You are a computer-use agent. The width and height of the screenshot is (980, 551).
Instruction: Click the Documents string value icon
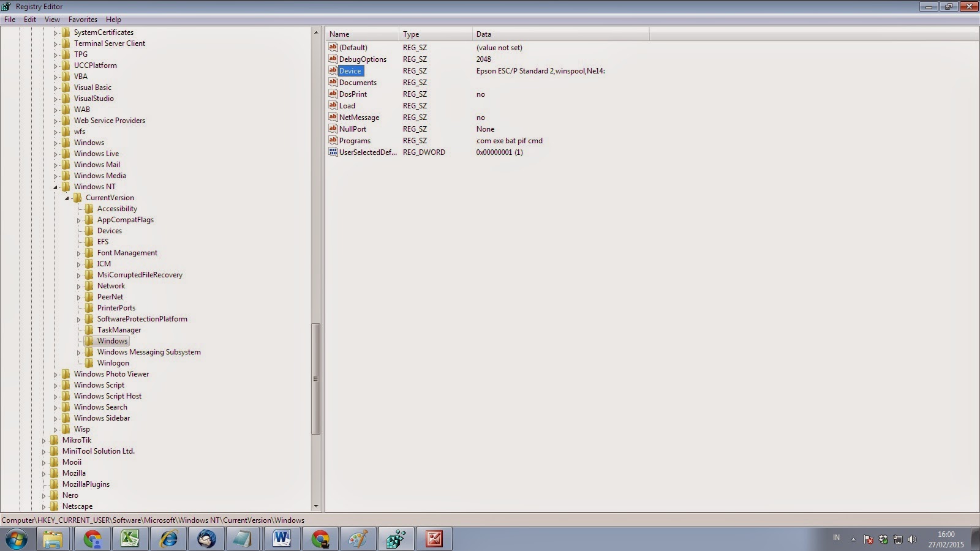coord(333,82)
